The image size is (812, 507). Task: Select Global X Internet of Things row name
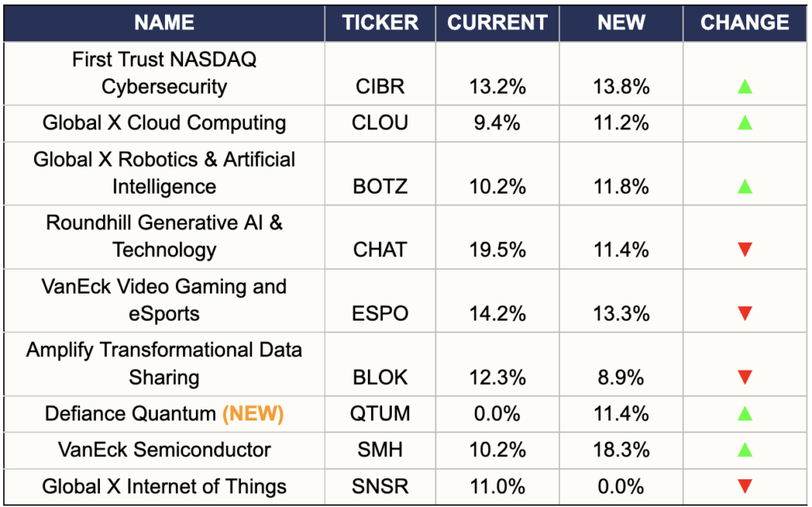pos(164,486)
